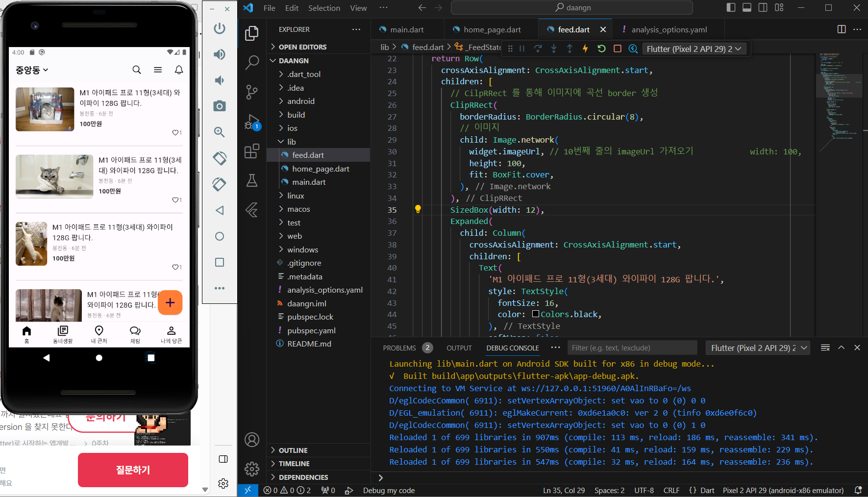Trigger Flutter hot reload lightning icon
Image resolution: width=868 pixels, height=497 pixels.
[585, 49]
